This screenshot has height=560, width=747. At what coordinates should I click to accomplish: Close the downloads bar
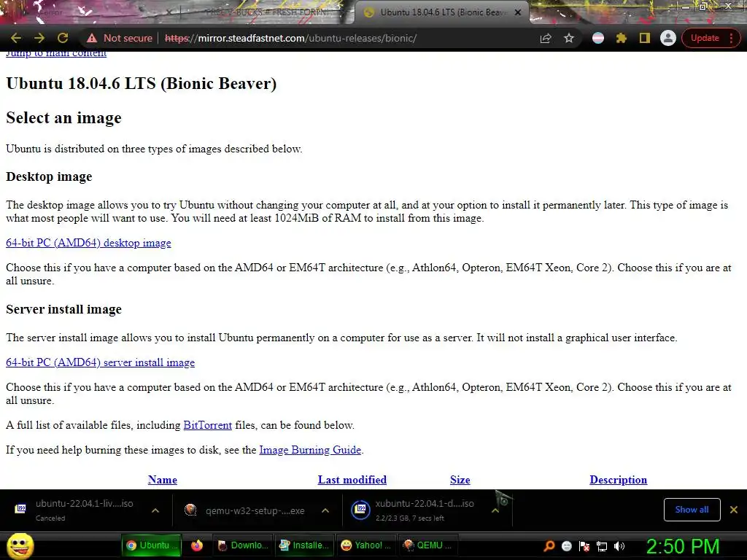734,510
